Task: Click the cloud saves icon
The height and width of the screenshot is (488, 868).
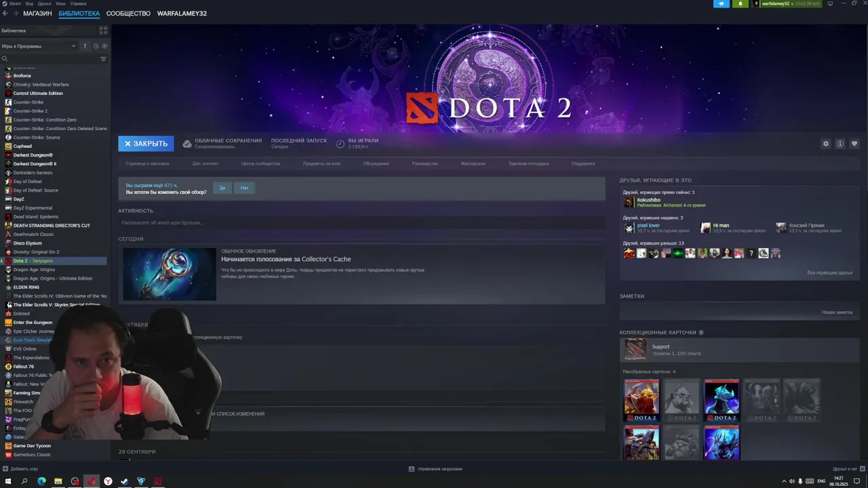Action: point(187,144)
